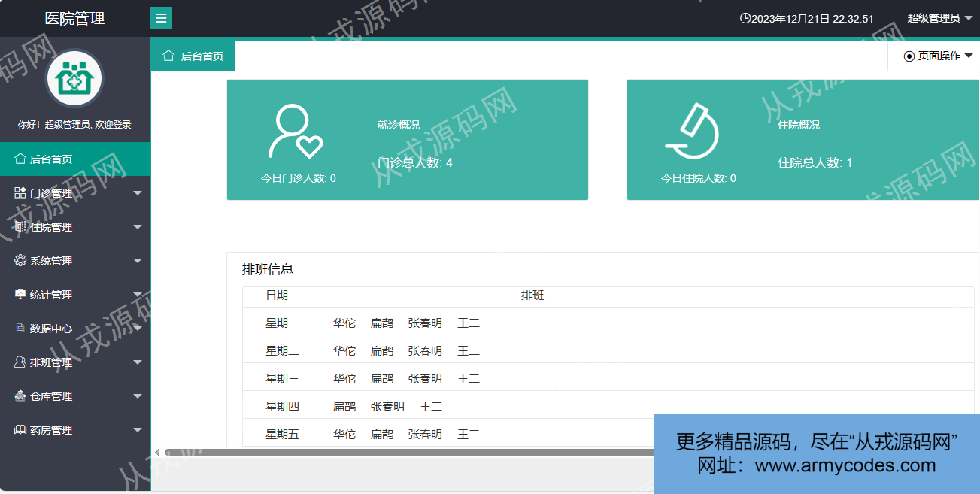Click the 统计管理 chart icon
The image size is (980, 494).
(20, 295)
